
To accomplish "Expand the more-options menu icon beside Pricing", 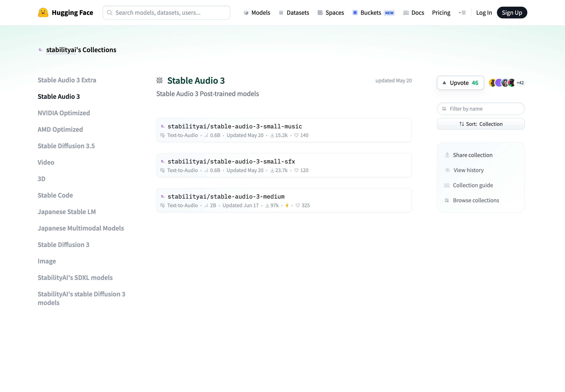I will 462,13.
